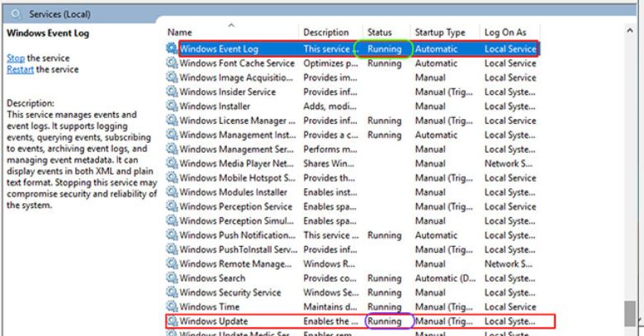Click Running status of Windows Event Log
The image size is (644, 336).
[385, 49]
